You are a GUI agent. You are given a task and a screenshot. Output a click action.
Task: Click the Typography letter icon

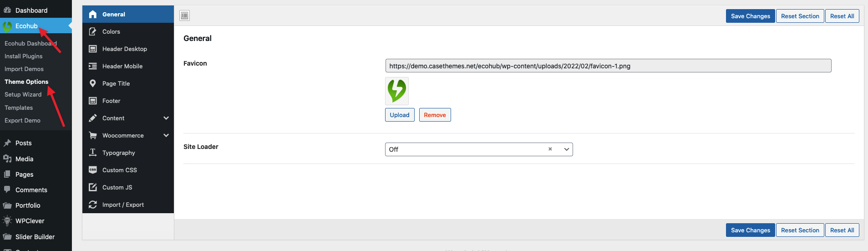tap(93, 153)
